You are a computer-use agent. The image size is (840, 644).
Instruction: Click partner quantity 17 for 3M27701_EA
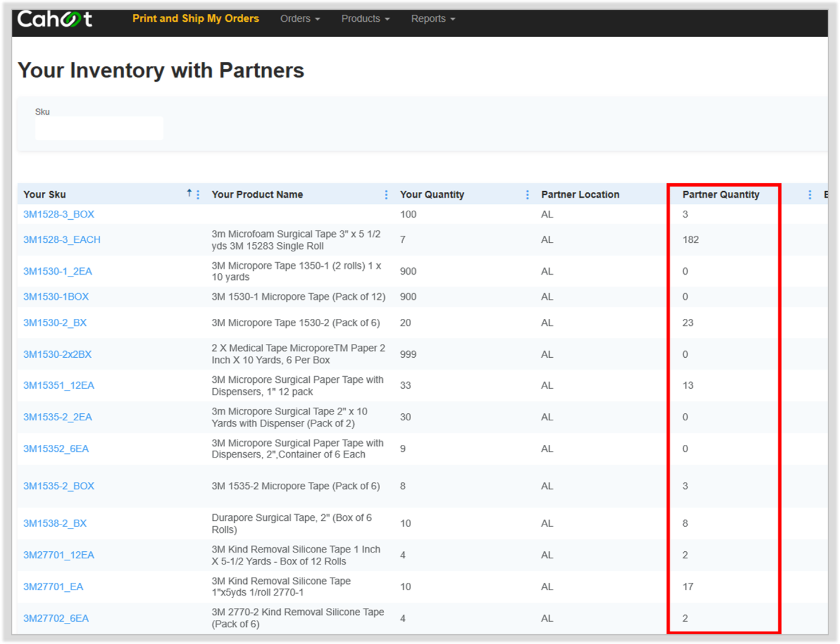(688, 587)
